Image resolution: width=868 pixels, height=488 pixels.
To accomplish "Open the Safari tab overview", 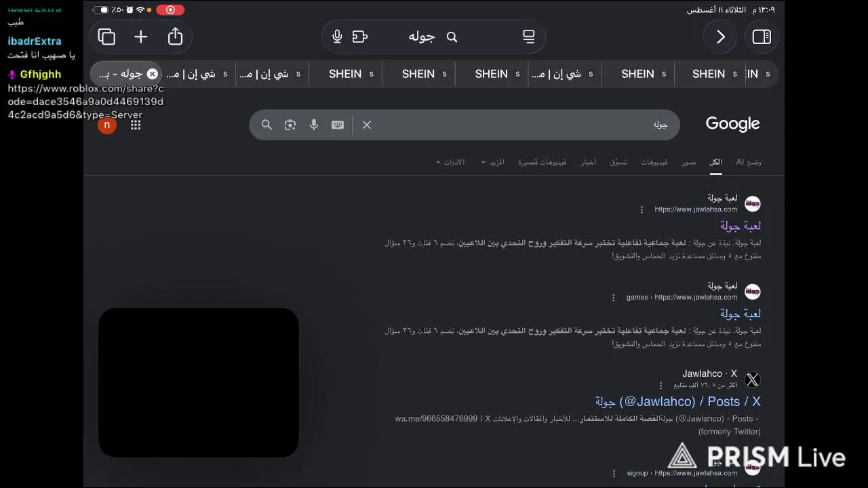I will [x=106, y=37].
